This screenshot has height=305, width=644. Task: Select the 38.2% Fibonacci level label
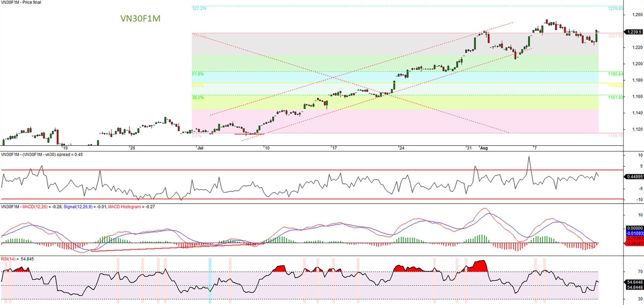[197, 98]
